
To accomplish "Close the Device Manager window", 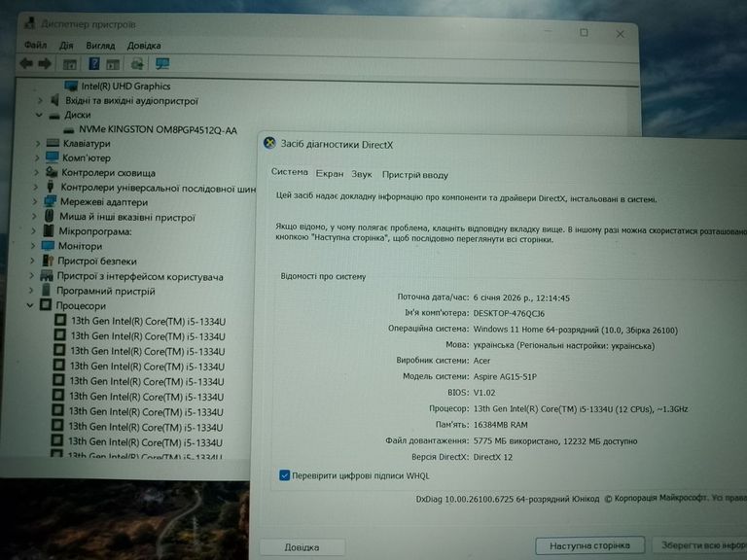I will click(x=620, y=34).
